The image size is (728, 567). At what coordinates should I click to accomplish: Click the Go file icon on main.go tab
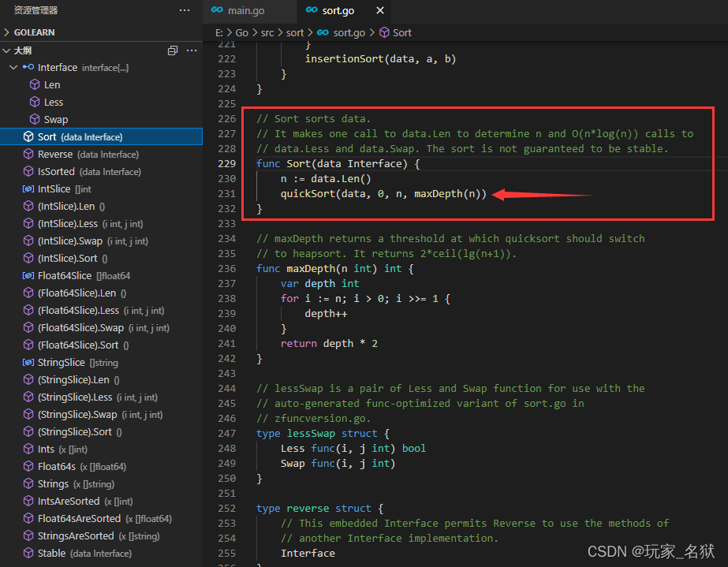coord(217,10)
